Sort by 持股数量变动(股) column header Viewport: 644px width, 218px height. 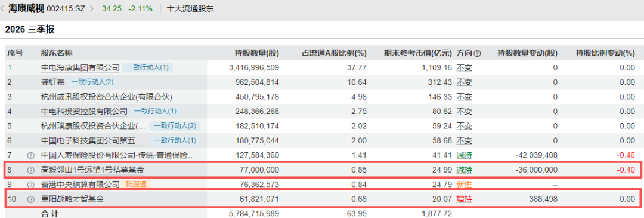(x=527, y=53)
